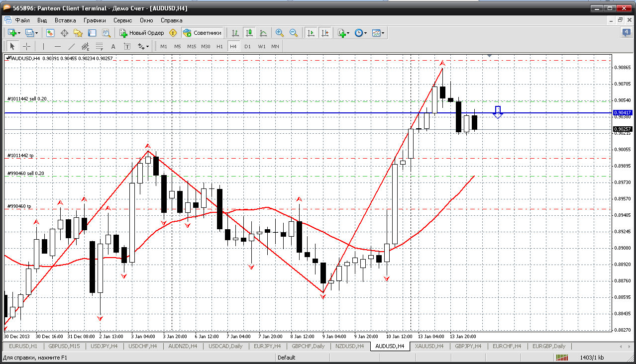Expand the profiles dropdown arrow
The height and width of the screenshot is (364, 636).
[37, 33]
